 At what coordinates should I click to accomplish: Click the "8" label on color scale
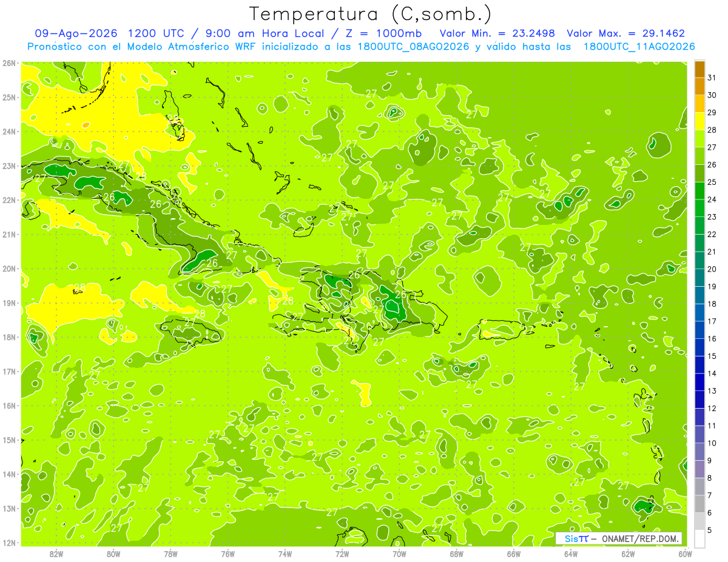point(710,478)
